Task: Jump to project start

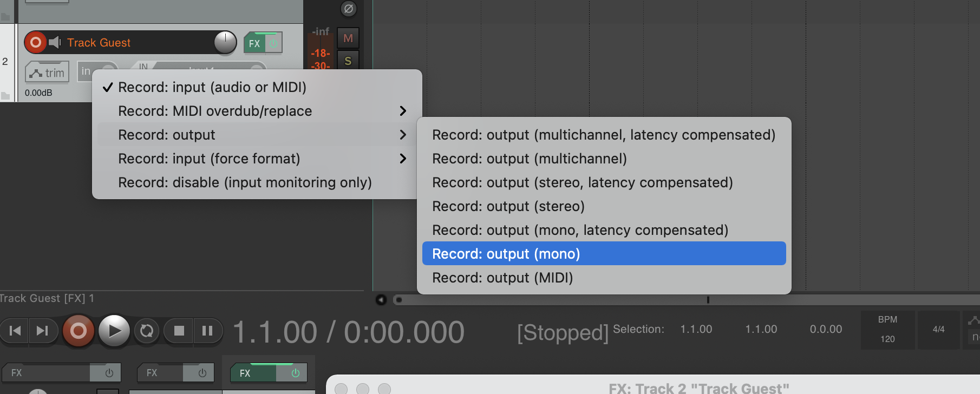Action: (15, 331)
